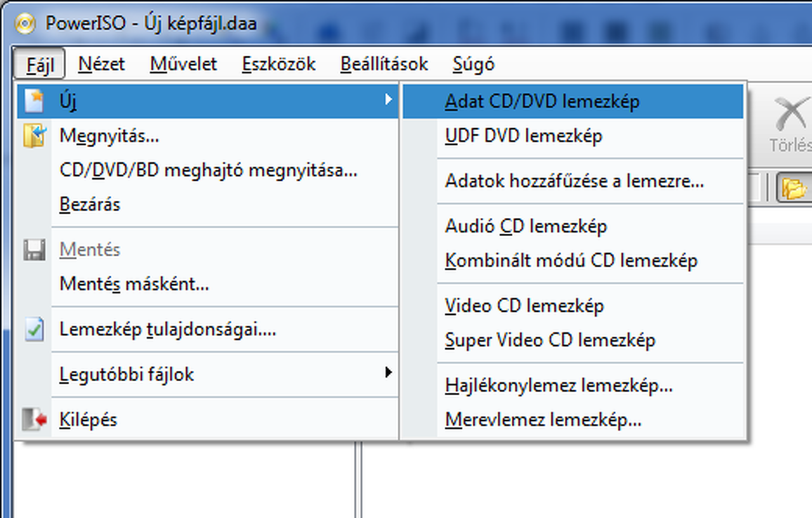Select Adat CD/DVD lemezkép
This screenshot has height=518, width=812.
tap(573, 101)
